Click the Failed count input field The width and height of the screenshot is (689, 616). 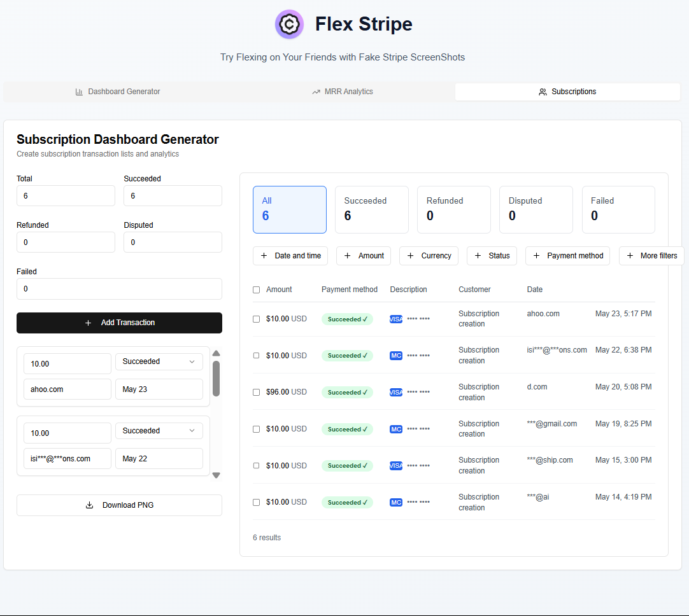click(120, 289)
